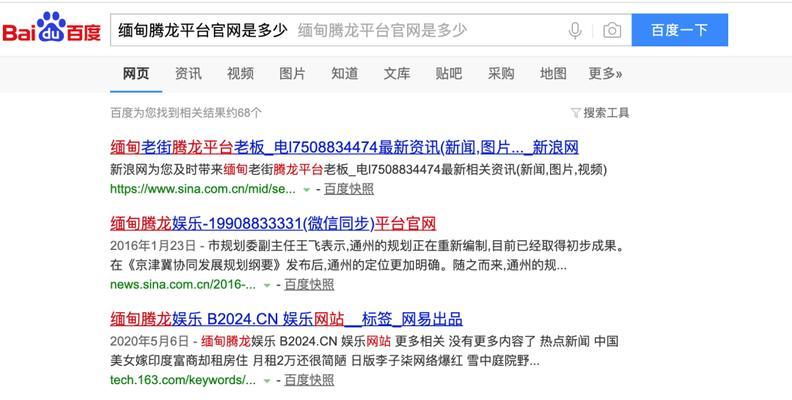Click the snippet starting 新浪网为您及时带来

(x=359, y=170)
